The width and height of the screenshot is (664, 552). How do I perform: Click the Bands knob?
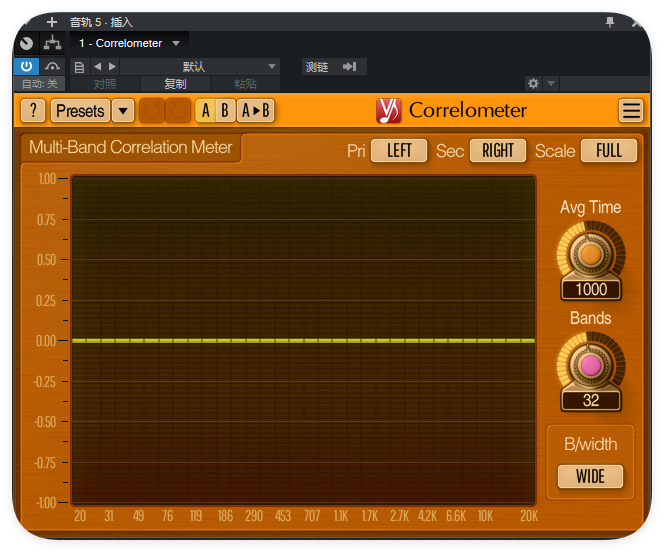(x=591, y=365)
